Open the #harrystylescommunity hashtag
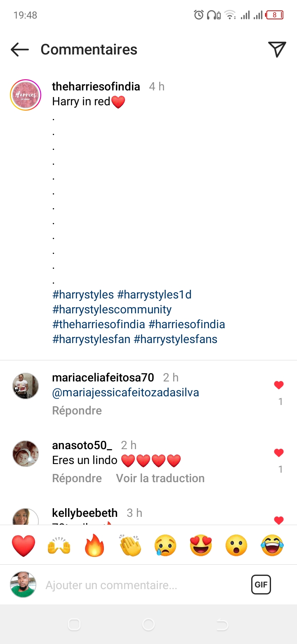 pos(112,310)
